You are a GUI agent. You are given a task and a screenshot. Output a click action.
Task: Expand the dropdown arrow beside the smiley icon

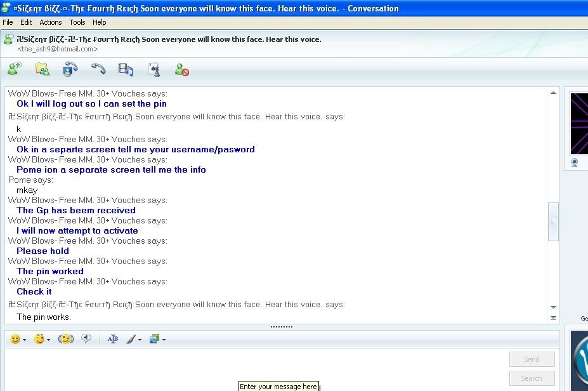24,340
